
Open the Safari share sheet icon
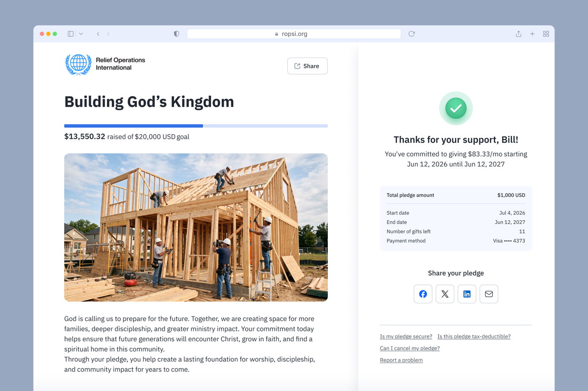pyautogui.click(x=518, y=34)
